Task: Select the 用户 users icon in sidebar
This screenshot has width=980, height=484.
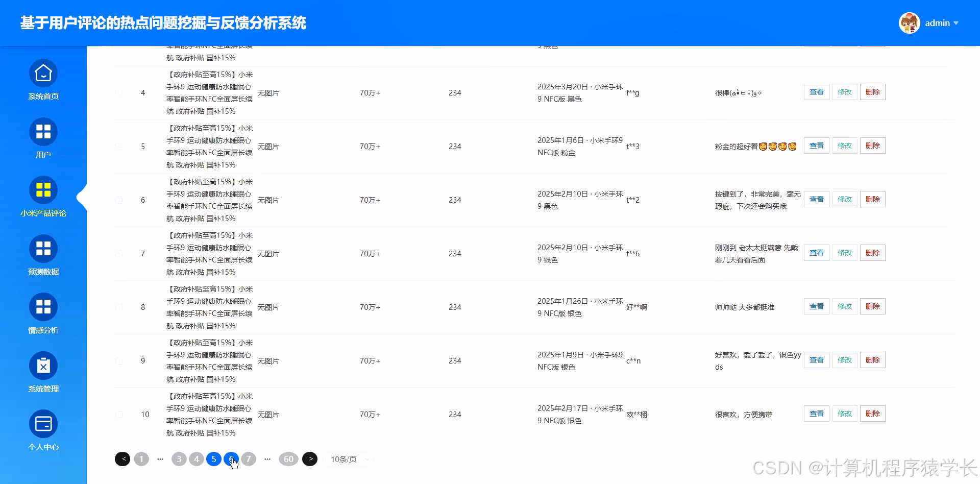Action: click(43, 132)
